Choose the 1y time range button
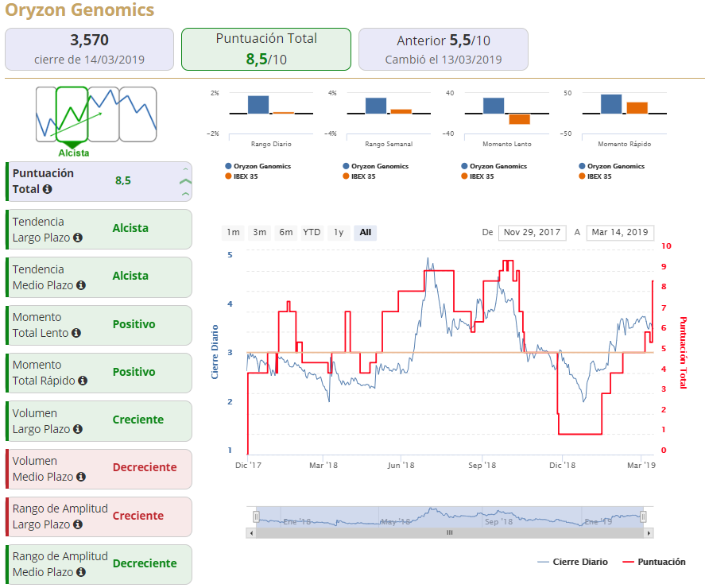Image resolution: width=705 pixels, height=588 pixels. pyautogui.click(x=339, y=232)
